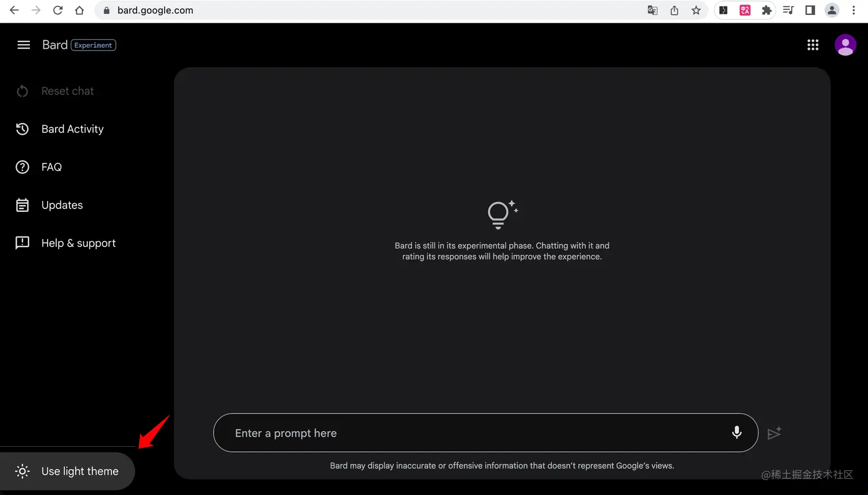This screenshot has width=868, height=495.
Task: Open the Chrome profile menu
Action: point(832,10)
